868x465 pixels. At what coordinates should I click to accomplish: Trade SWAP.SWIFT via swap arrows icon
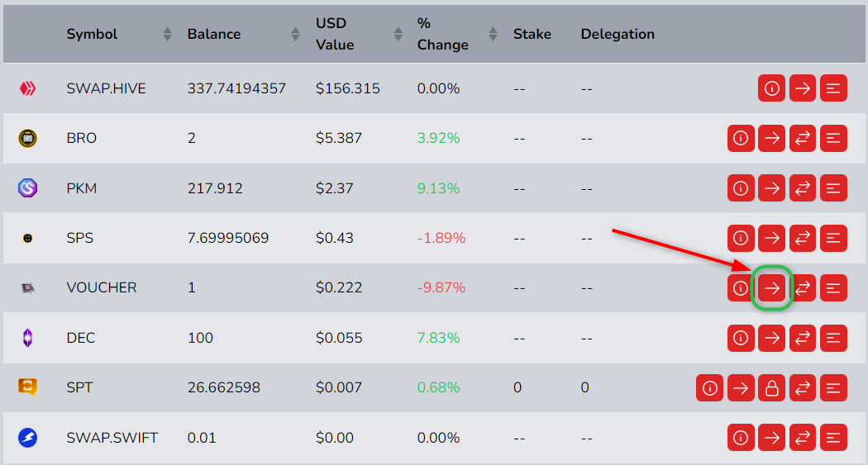(803, 438)
